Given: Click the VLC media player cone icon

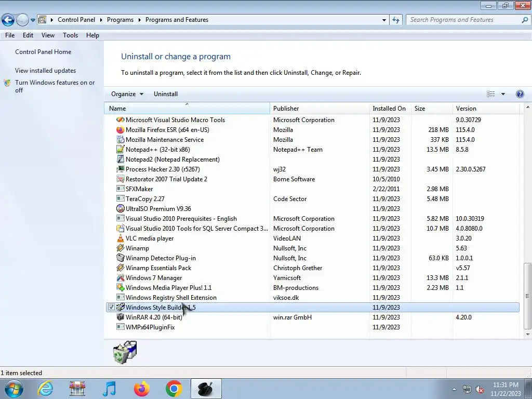Looking at the screenshot, I should coord(120,238).
